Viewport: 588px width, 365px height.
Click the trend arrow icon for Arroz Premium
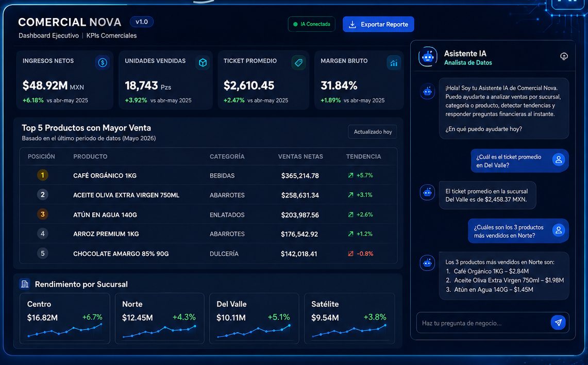pyautogui.click(x=350, y=234)
